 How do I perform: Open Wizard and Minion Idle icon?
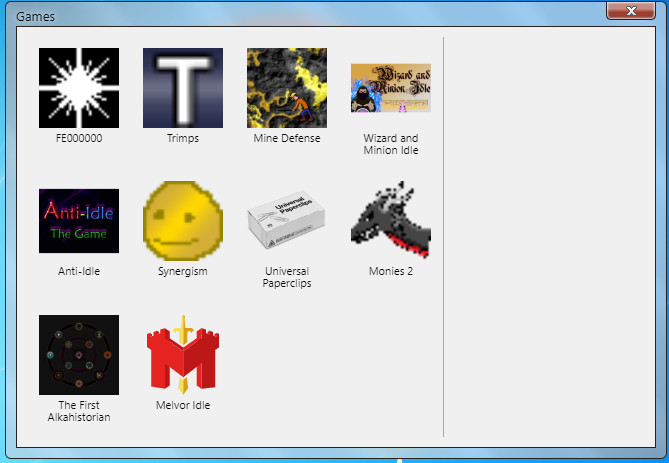(x=391, y=88)
